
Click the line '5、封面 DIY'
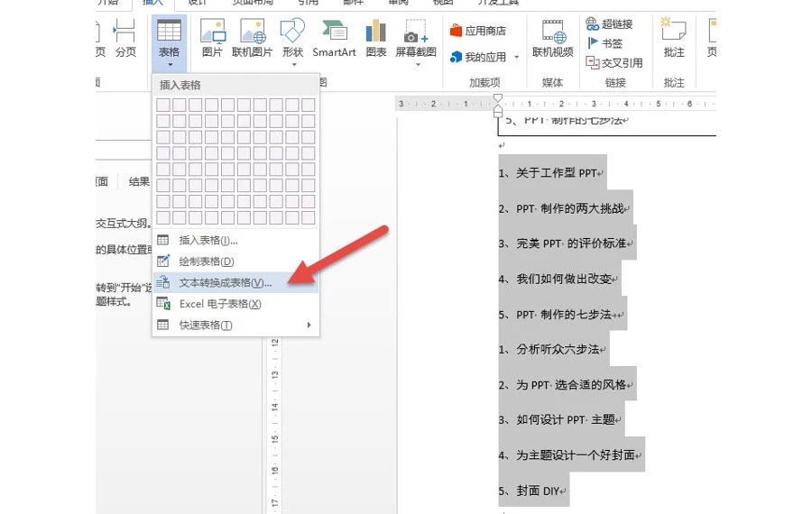[x=532, y=491]
